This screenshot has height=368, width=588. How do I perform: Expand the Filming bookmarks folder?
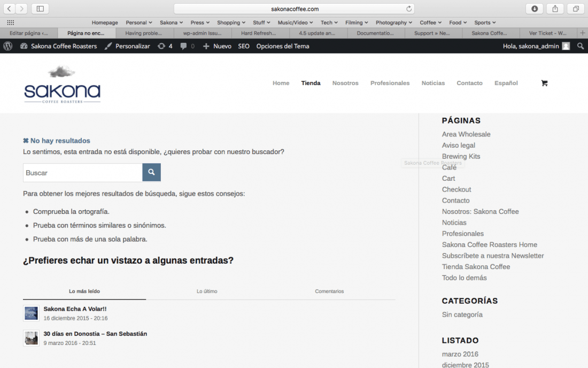click(357, 22)
